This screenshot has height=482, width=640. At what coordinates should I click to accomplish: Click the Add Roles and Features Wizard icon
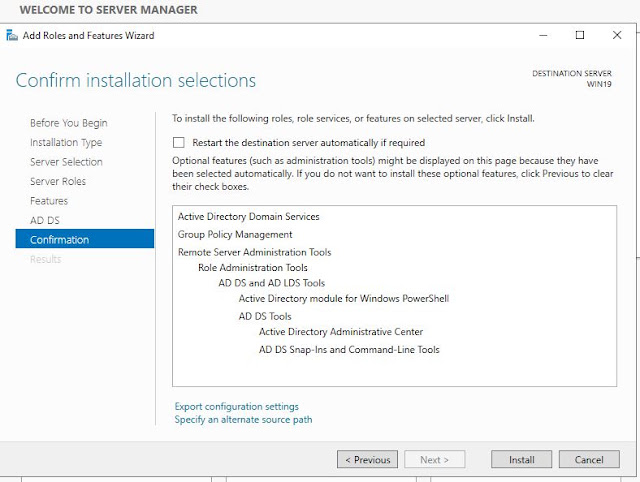click(x=12, y=36)
